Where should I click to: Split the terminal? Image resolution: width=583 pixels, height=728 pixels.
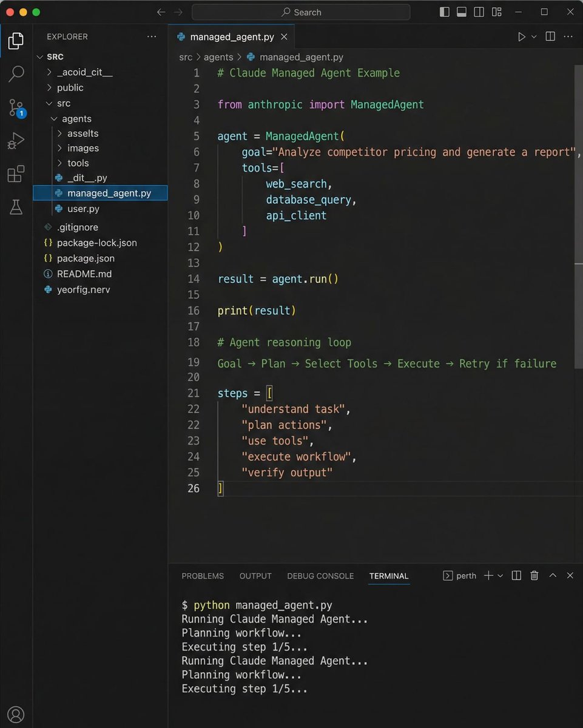pos(516,576)
